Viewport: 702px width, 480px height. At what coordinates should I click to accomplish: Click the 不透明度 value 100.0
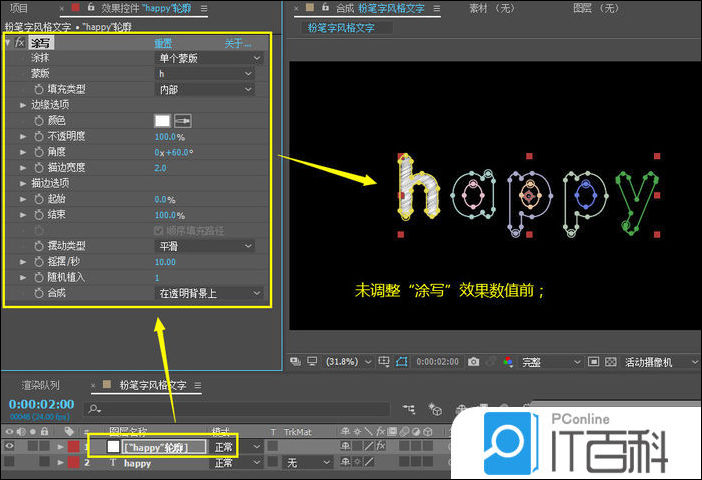pos(165,137)
